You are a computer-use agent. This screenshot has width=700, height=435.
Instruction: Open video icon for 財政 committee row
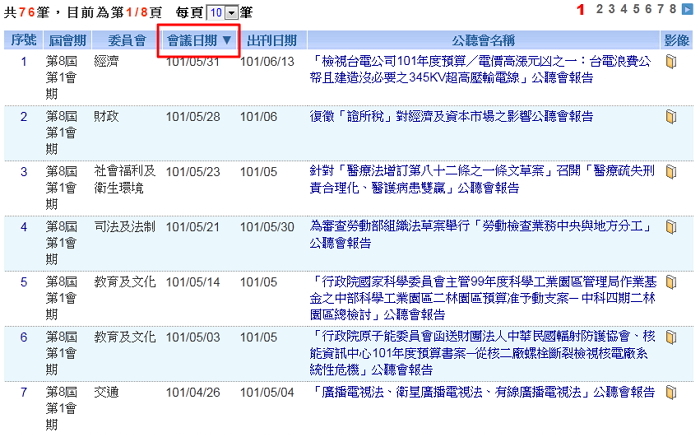[671, 117]
